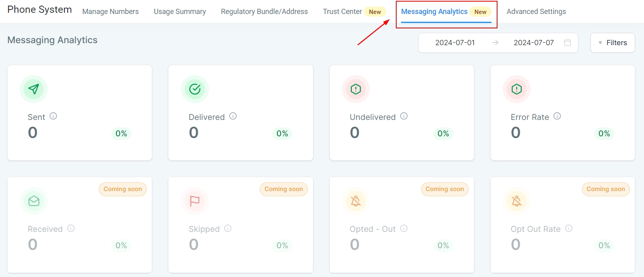Open the date range calendar icon
The width and height of the screenshot is (644, 277).
[x=567, y=43]
